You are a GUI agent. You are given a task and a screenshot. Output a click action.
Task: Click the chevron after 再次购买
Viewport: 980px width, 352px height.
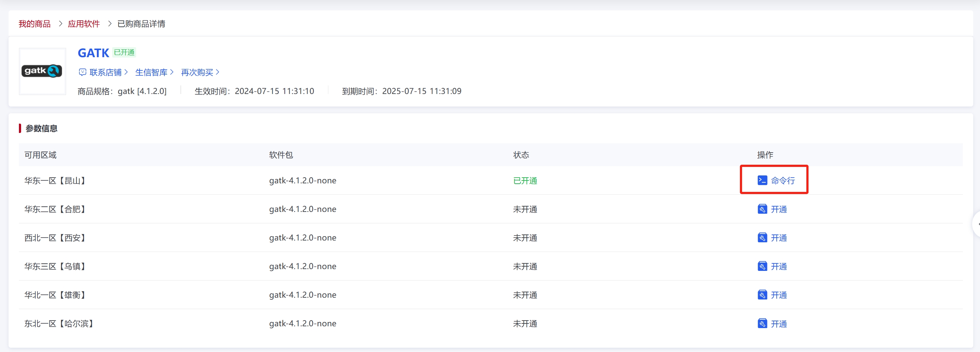tap(217, 72)
